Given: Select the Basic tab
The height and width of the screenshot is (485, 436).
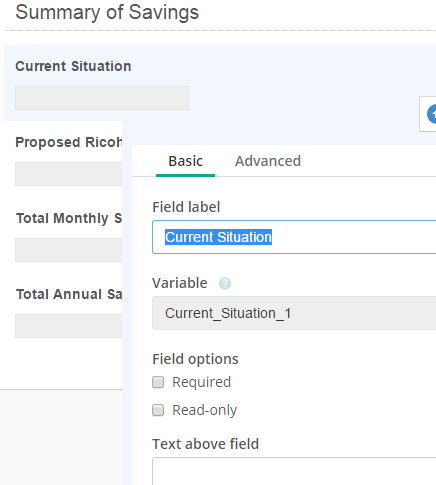Looking at the screenshot, I should (185, 161).
